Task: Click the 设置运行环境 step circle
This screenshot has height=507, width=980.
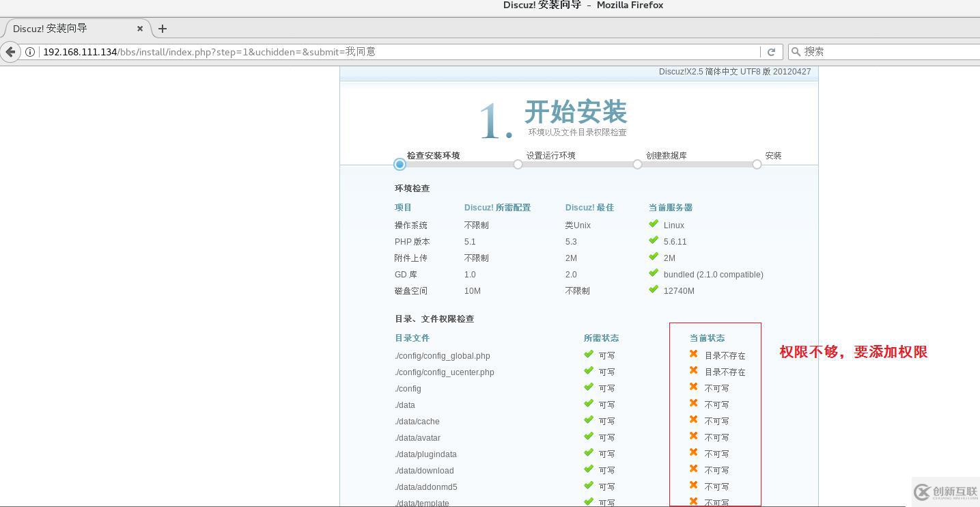Action: coord(518,164)
